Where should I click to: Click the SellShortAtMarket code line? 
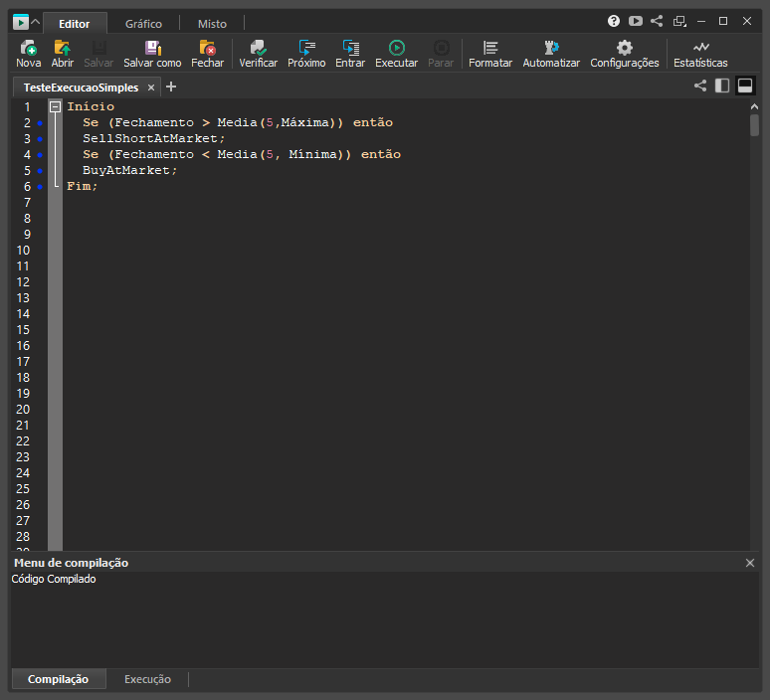tap(154, 138)
